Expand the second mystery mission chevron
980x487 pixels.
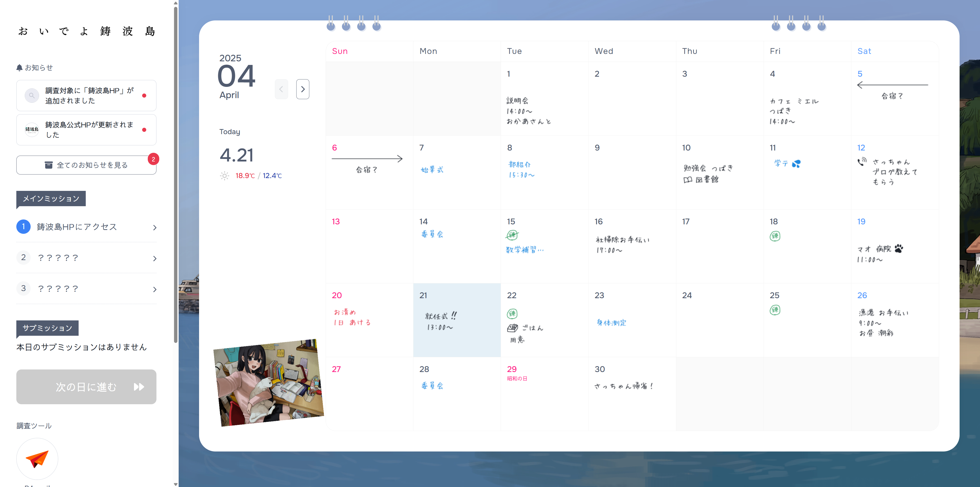[x=154, y=258]
